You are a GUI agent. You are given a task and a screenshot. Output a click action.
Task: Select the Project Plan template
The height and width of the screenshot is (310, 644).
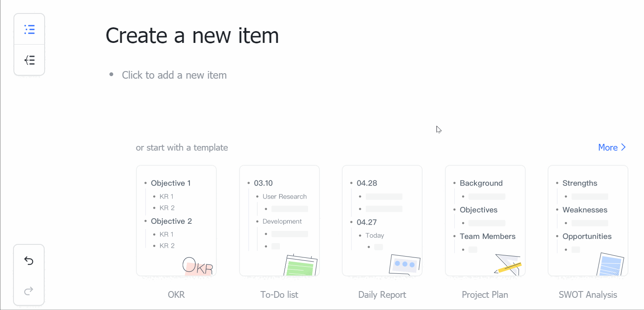(x=485, y=221)
